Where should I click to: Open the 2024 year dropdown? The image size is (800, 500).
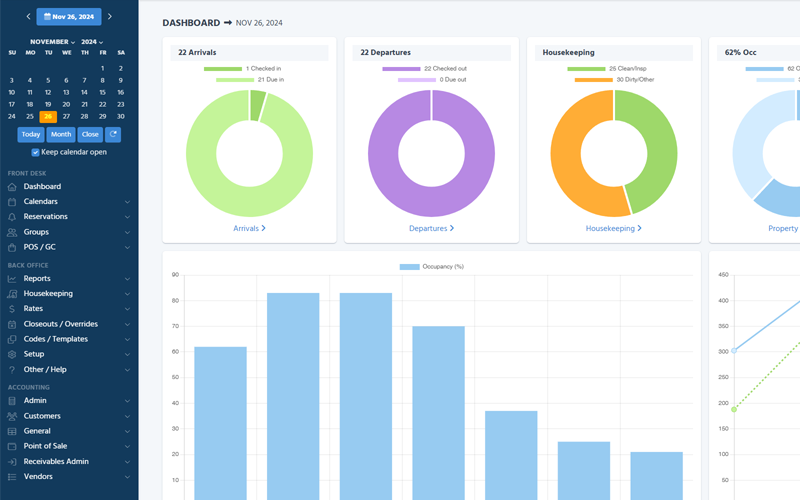93,42
